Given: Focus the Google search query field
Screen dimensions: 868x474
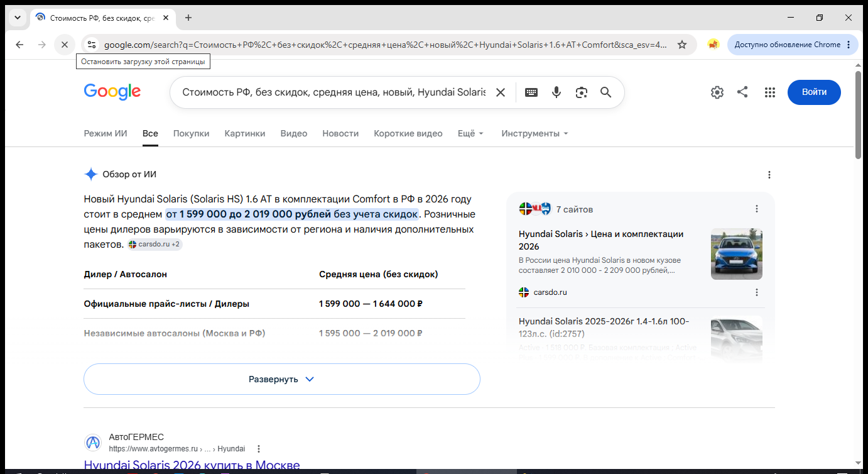Looking at the screenshot, I should click(334, 92).
